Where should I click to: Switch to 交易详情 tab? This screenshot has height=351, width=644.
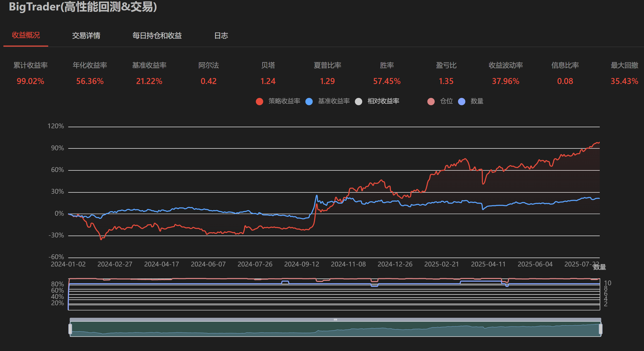click(86, 36)
